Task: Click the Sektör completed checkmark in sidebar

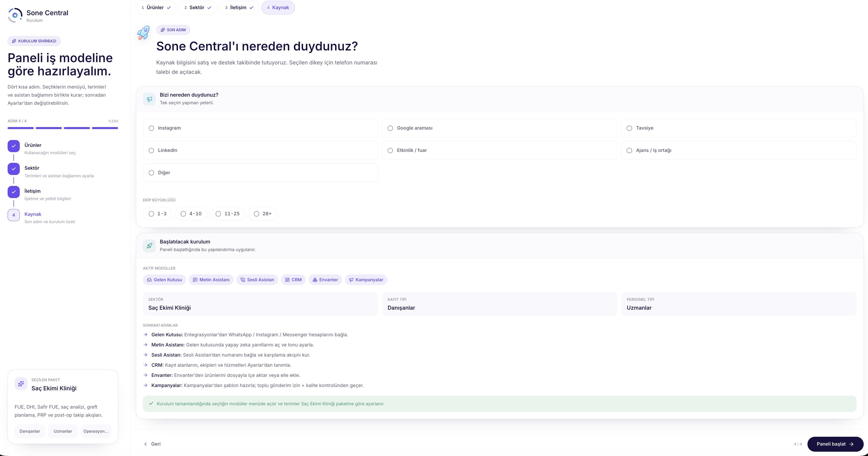Action: [x=13, y=169]
